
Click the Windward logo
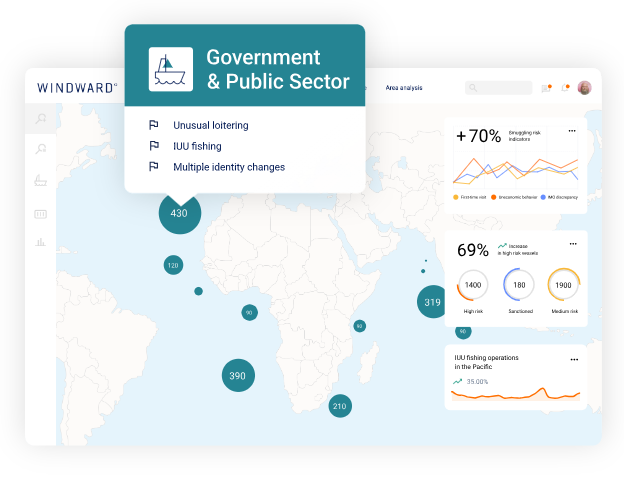tap(77, 88)
